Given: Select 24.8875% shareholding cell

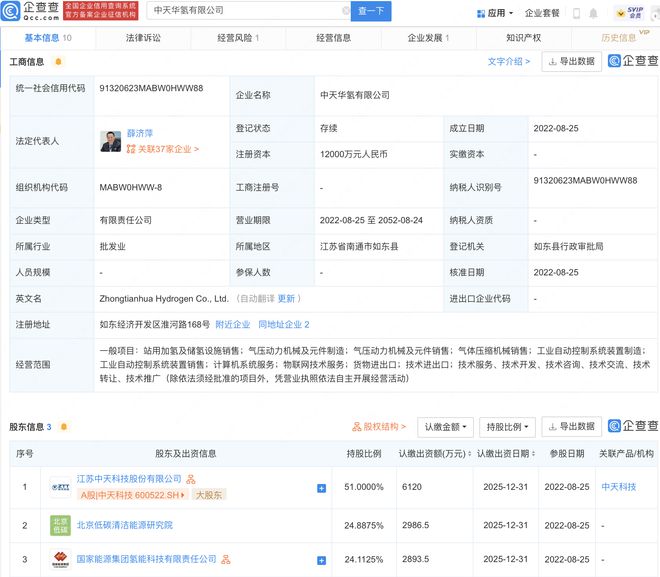Looking at the screenshot, I should tap(364, 526).
